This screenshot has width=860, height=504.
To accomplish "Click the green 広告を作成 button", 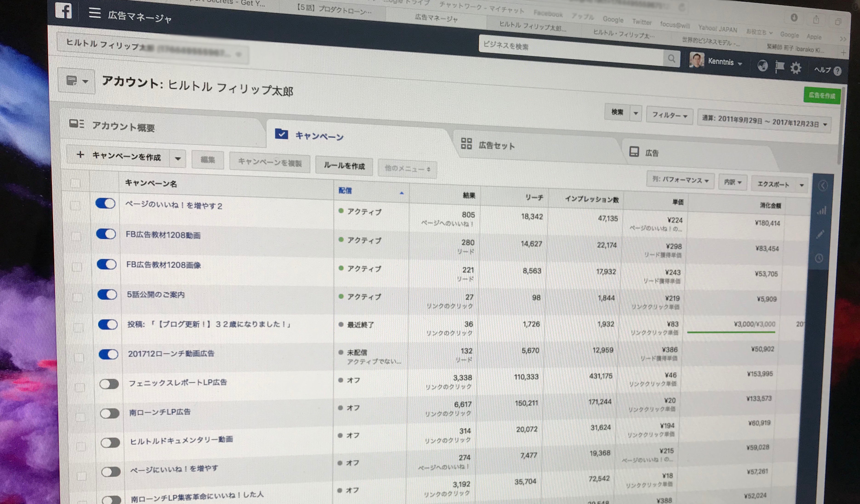I will click(x=822, y=96).
